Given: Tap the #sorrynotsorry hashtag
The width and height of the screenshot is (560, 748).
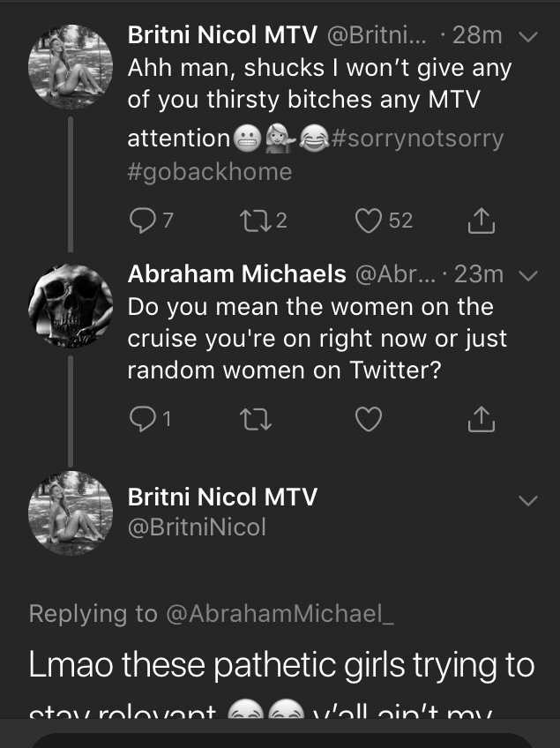Looking at the screenshot, I should click(417, 138).
